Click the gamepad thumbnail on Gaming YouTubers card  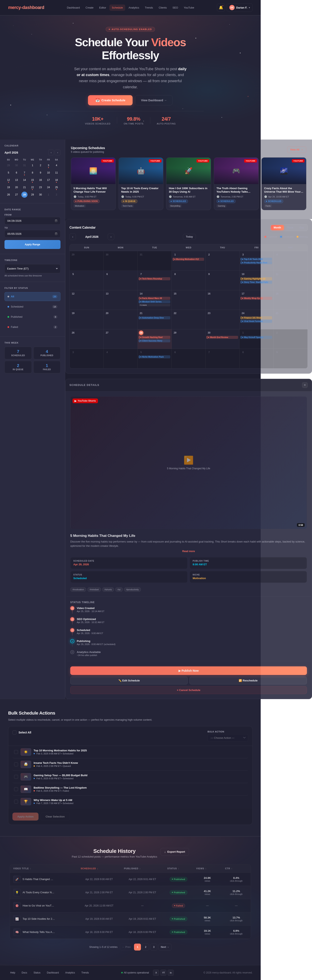pyautogui.click(x=236, y=171)
